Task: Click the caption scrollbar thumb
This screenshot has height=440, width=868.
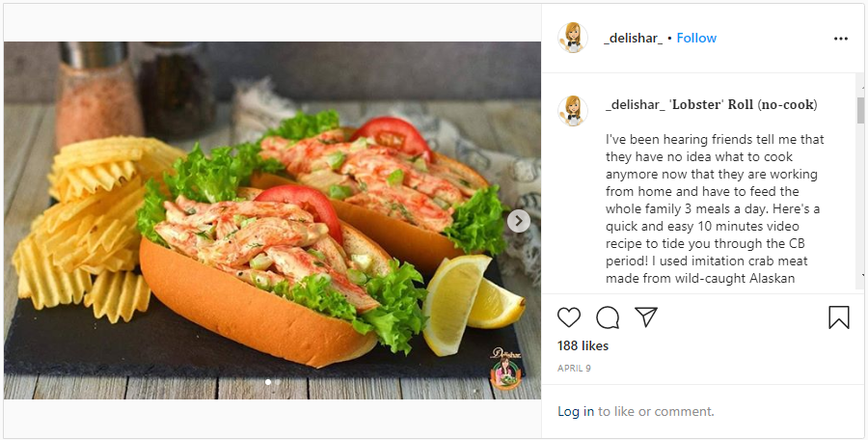Action: point(861,109)
